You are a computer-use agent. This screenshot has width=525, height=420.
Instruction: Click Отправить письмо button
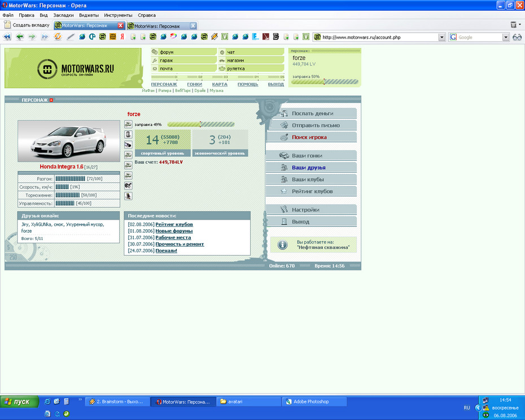[312, 125]
